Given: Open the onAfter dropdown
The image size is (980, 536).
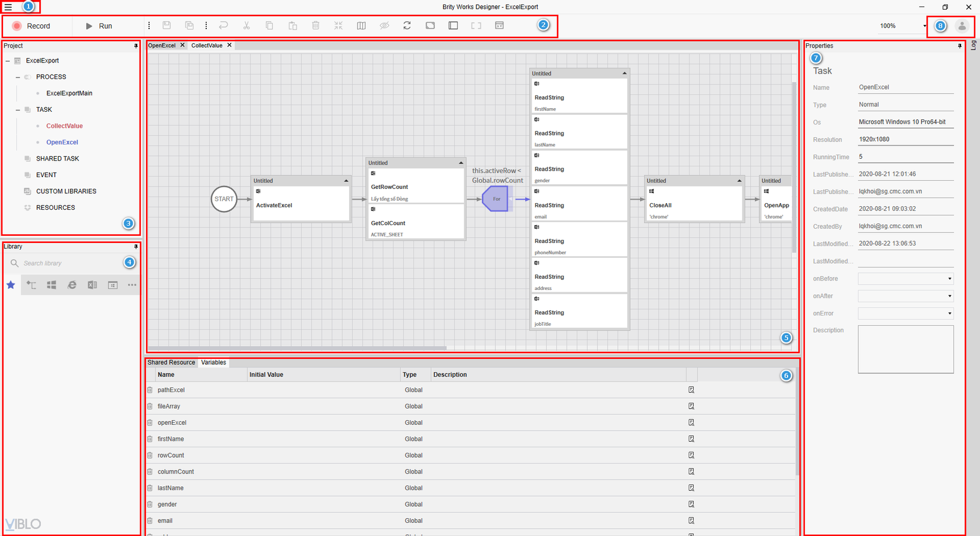Looking at the screenshot, I should (x=906, y=296).
